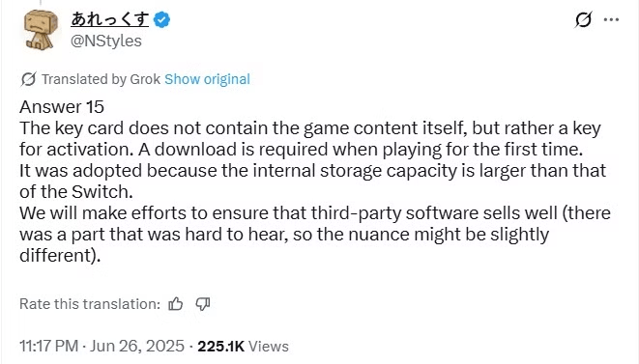The height and width of the screenshot is (364, 639).
Task: Click the sentence starting 'We will make efforts'
Action: (315, 234)
